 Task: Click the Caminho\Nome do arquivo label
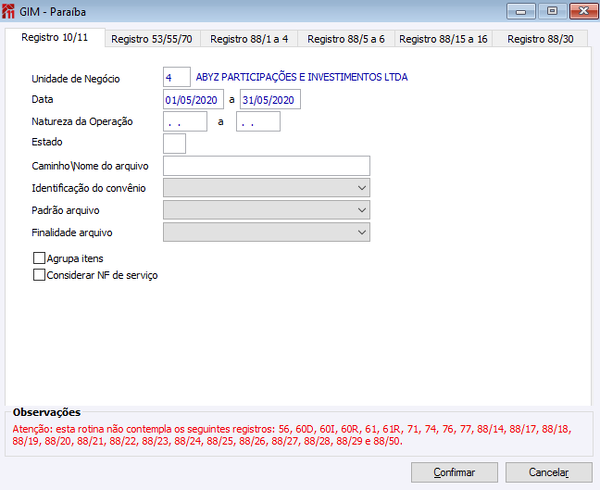(x=90, y=166)
